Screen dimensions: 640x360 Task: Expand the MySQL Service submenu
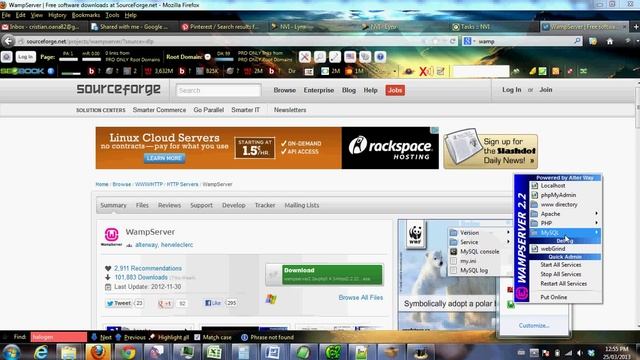[x=480, y=242]
